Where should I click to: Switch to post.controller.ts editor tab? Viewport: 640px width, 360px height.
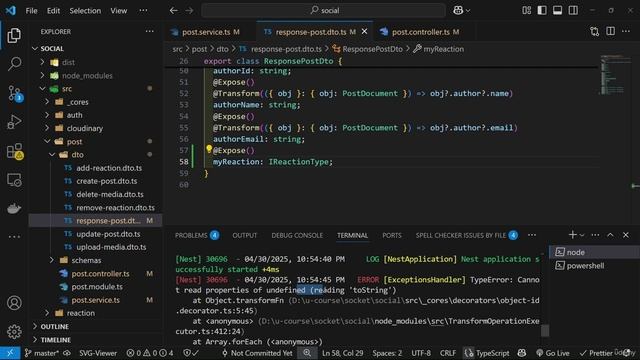pos(420,32)
